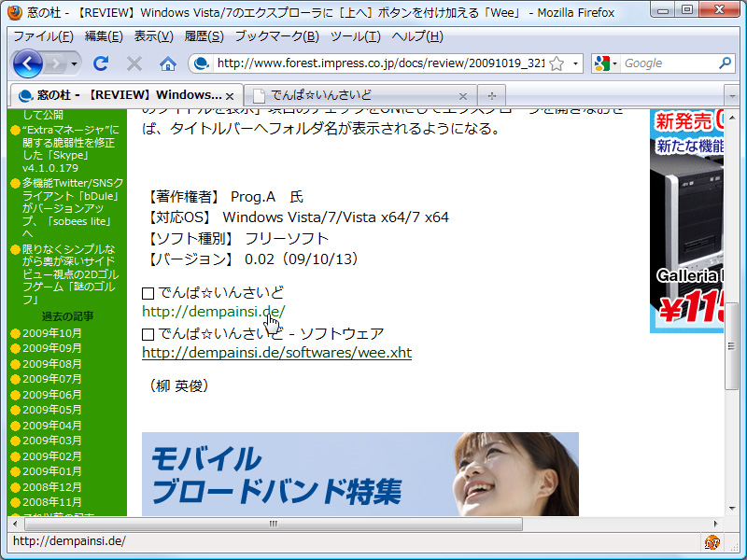This screenshot has height=560, width=747.
Task: Open the back-forward history list dropdown
Action: (x=73, y=64)
